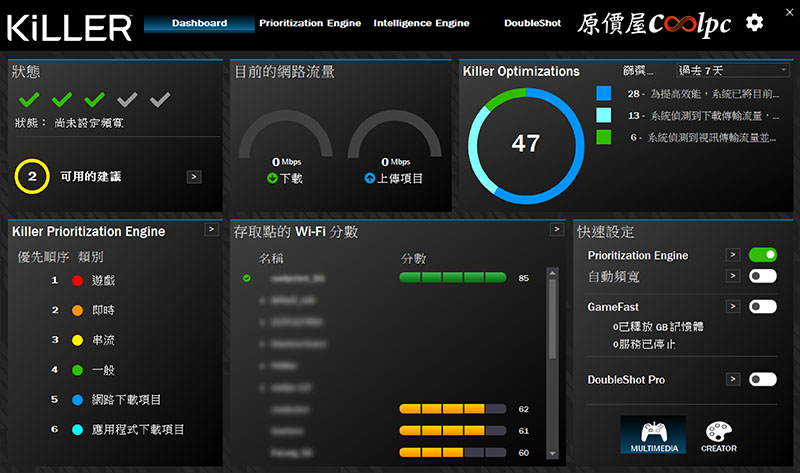
Task: Click the 0已釋放 GB記憶體 text
Action: 658,327
